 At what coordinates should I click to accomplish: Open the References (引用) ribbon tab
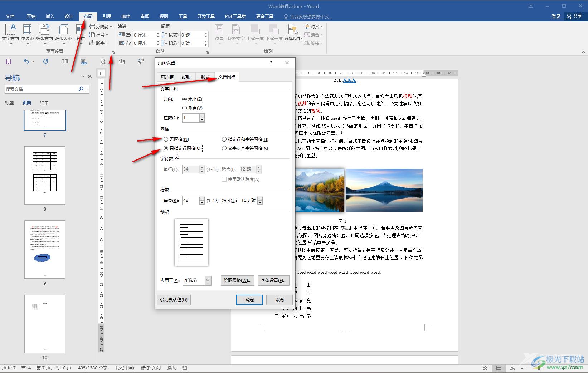107,16
